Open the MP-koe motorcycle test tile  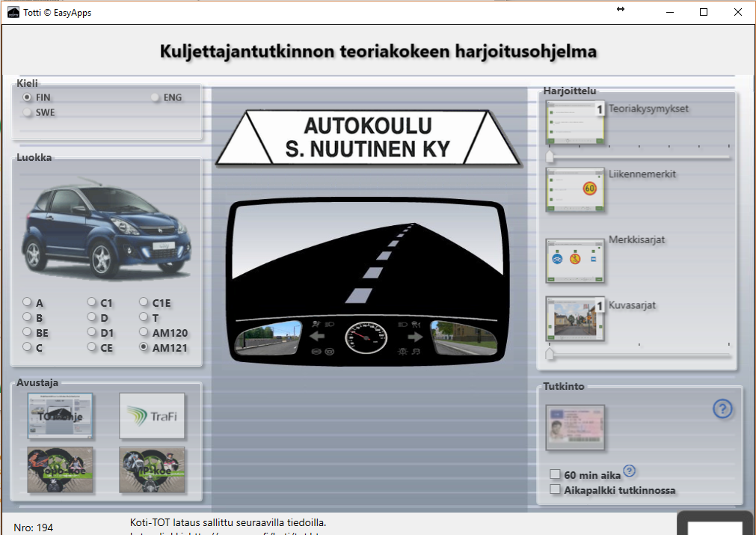pos(152,470)
